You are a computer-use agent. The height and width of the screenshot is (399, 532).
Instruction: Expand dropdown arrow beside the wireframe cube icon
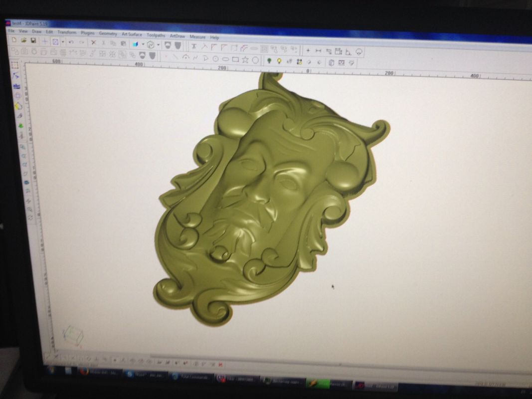coord(159,45)
